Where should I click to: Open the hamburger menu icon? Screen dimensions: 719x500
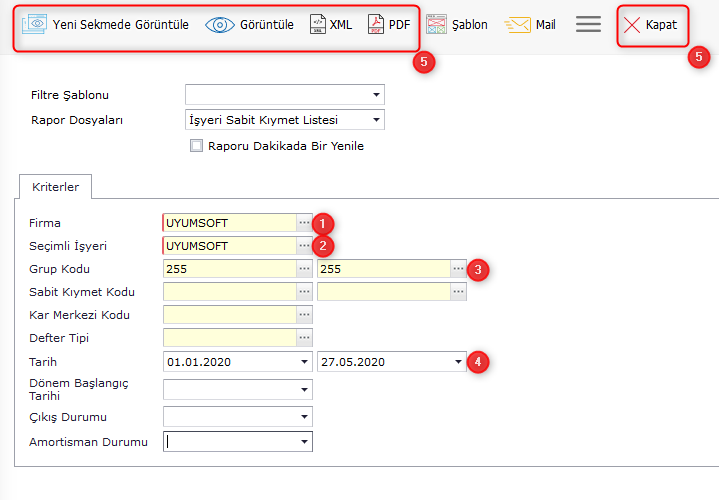point(589,24)
